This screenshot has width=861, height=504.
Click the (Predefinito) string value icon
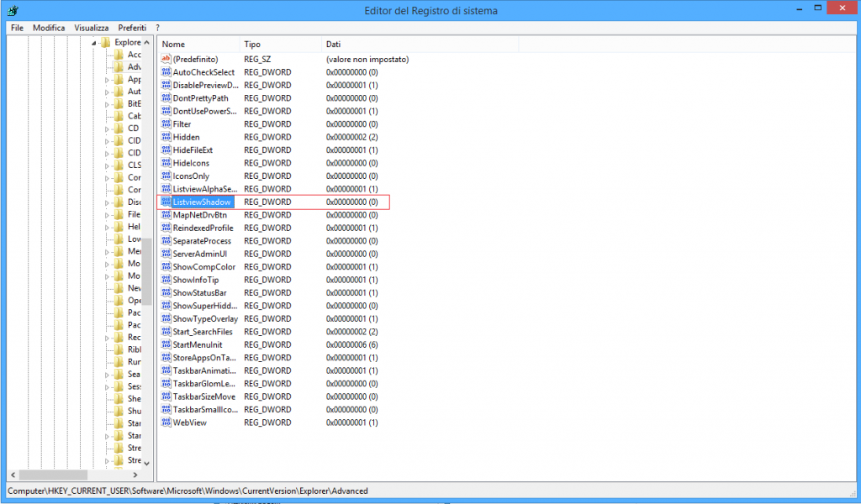166,59
